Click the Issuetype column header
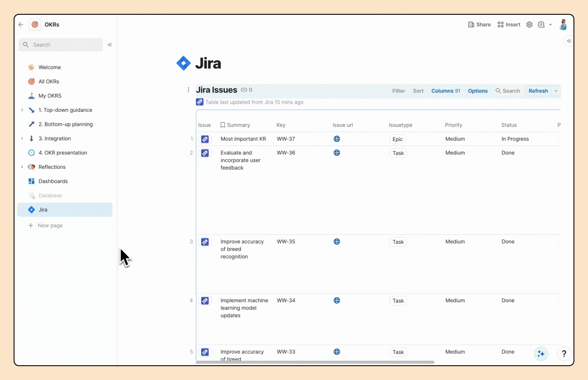Viewport: 588px width, 380px height. 401,125
